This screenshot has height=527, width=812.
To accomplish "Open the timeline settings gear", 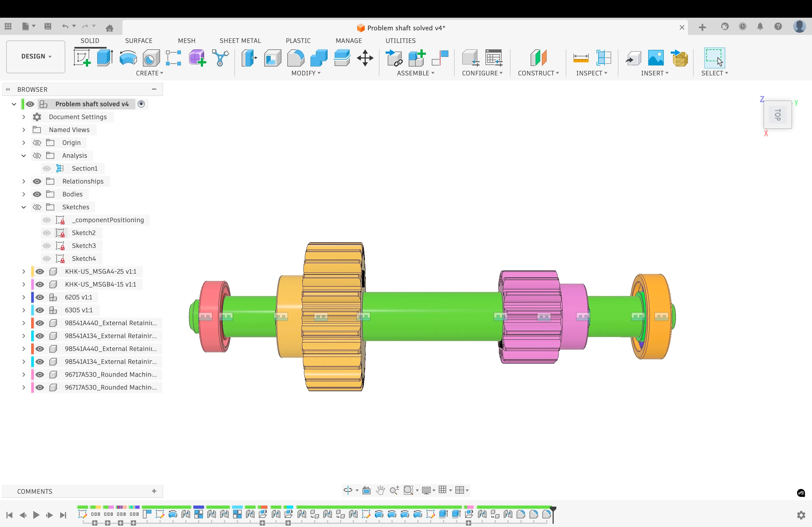I will coord(801,515).
